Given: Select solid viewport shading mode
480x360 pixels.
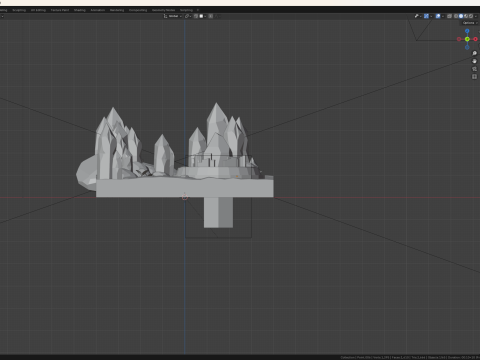Looking at the screenshot, I should [461, 16].
